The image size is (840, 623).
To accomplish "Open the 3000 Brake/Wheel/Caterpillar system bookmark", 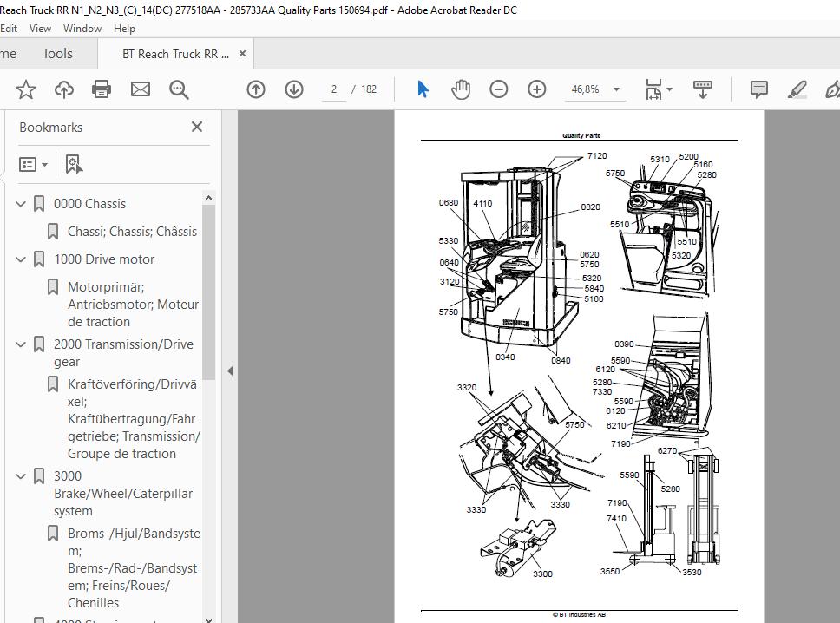I will pos(123,493).
